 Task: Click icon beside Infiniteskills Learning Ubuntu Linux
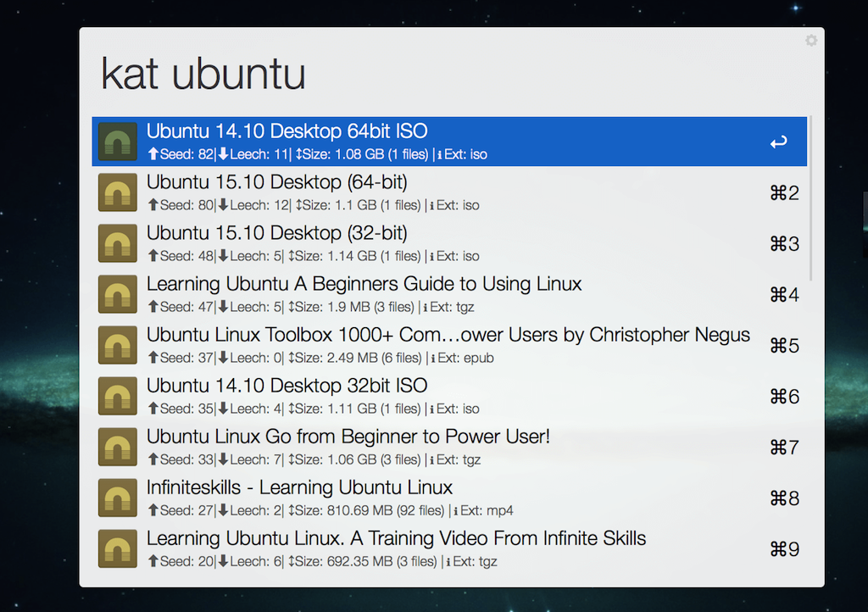point(117,498)
